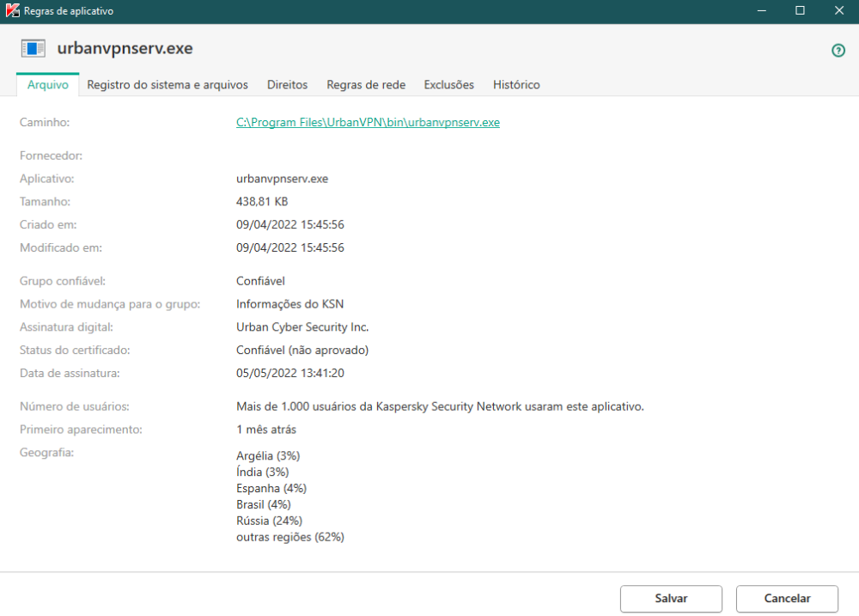859x616 pixels.
Task: Click the urbanvpnserv.exe application icon
Action: (33, 48)
